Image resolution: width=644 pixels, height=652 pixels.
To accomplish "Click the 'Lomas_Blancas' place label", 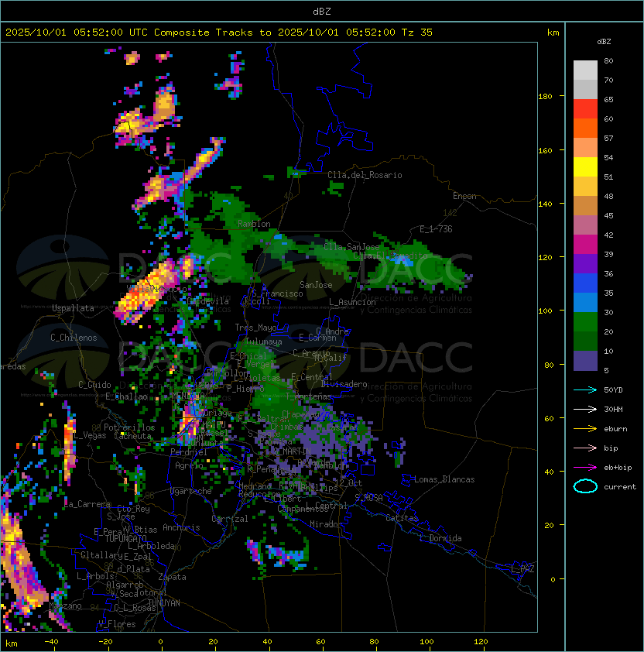I will [x=444, y=479].
